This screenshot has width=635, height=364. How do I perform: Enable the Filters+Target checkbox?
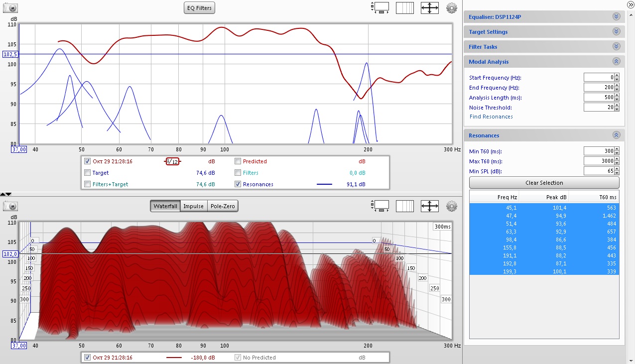88,184
